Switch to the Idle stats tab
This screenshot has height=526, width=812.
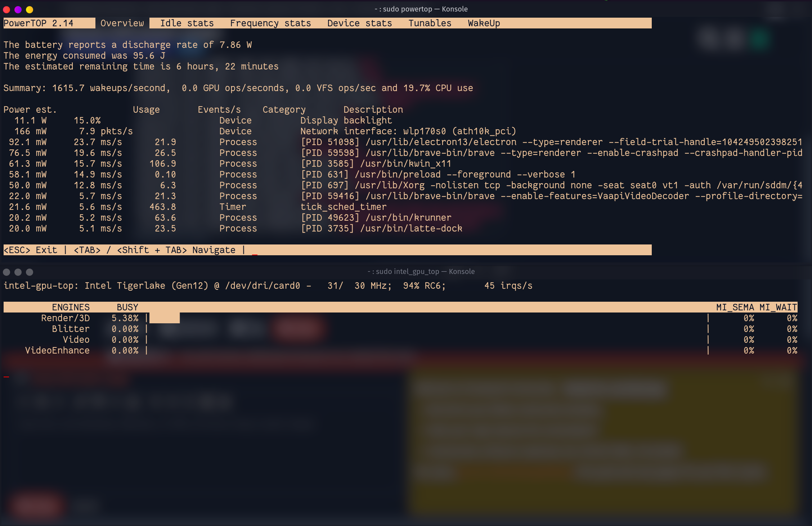tap(187, 23)
